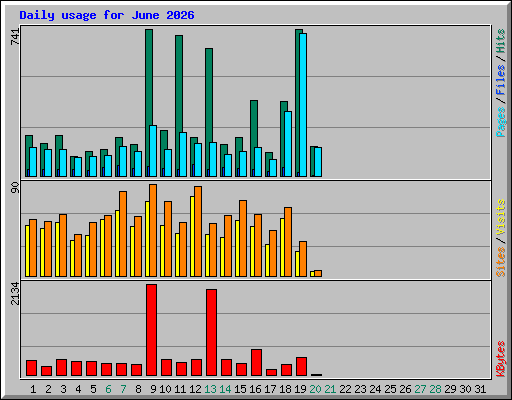512x400 pixels.
Task: Click the orange Sites bar for day 9
Action: coord(153,231)
